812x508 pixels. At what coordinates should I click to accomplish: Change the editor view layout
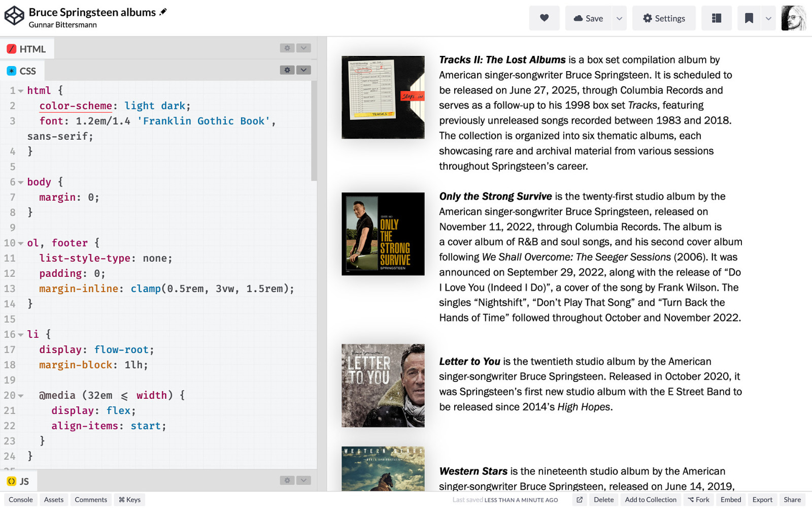click(717, 18)
